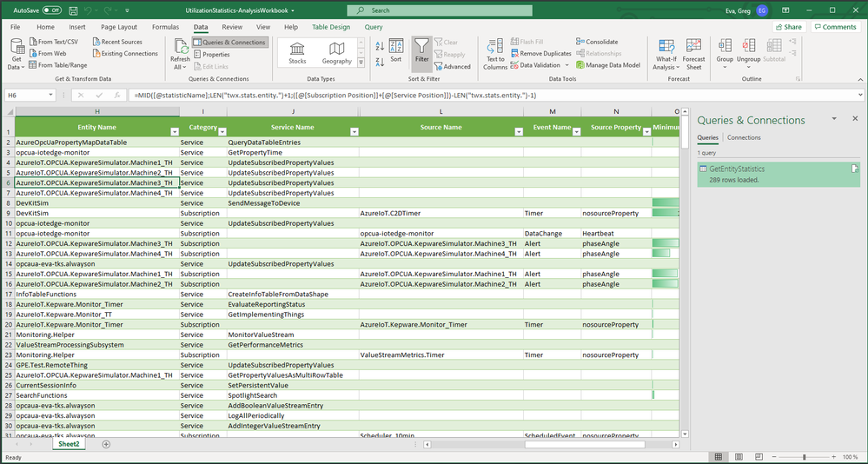Open Text to Columns wizard
Viewport: 868px width, 464px height.
coord(495,55)
